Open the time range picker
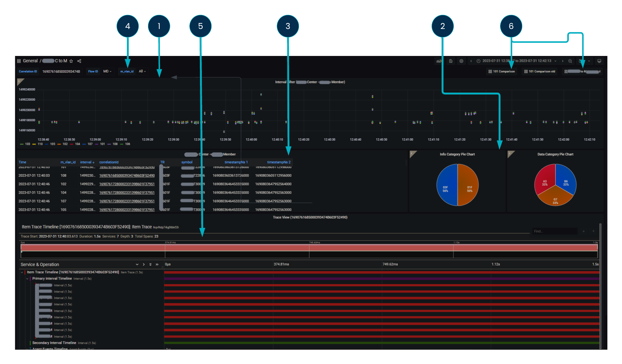This screenshot has width=622, height=364. [x=517, y=61]
